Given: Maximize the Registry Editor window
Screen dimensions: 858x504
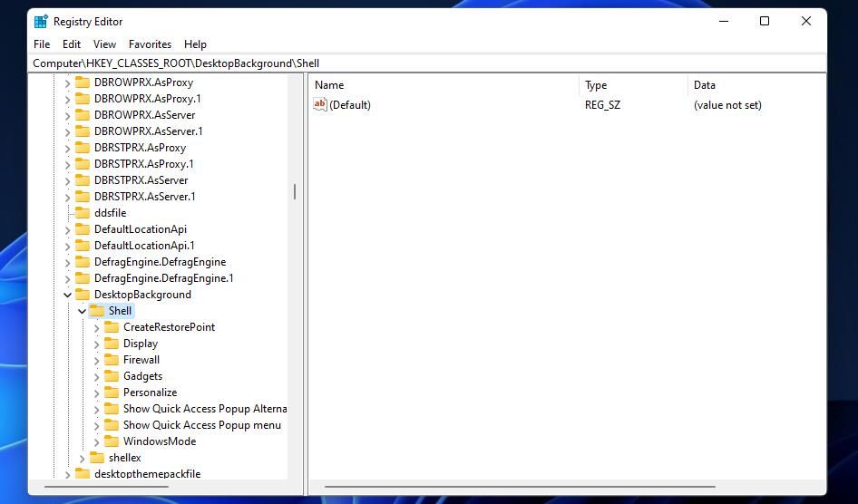Looking at the screenshot, I should 765,22.
